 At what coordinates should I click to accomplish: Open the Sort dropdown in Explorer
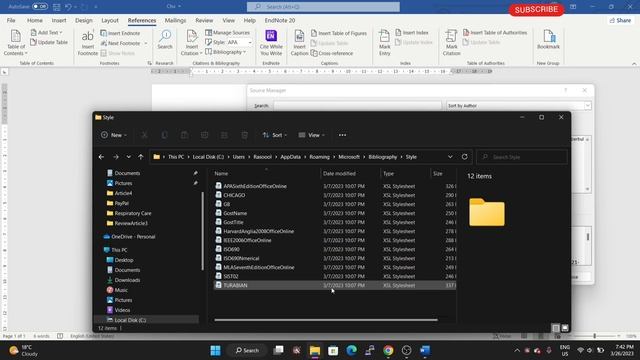[x=275, y=135]
